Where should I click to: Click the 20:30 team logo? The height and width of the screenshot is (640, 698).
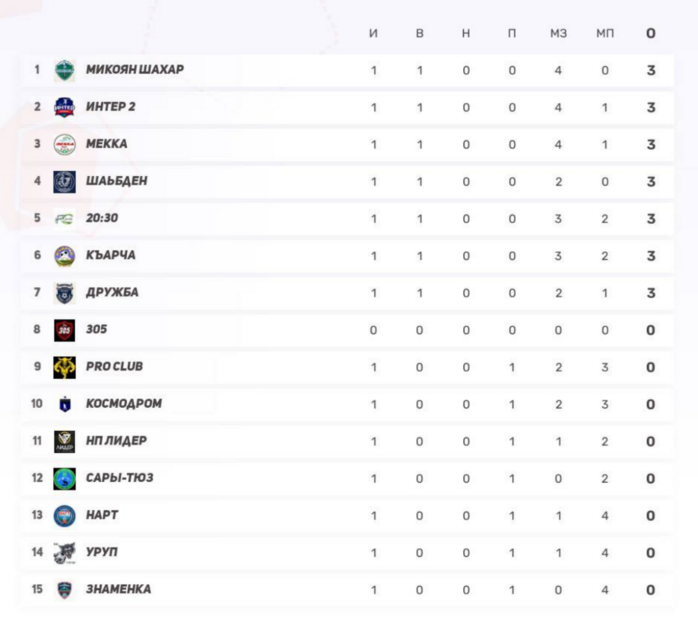[x=64, y=218]
